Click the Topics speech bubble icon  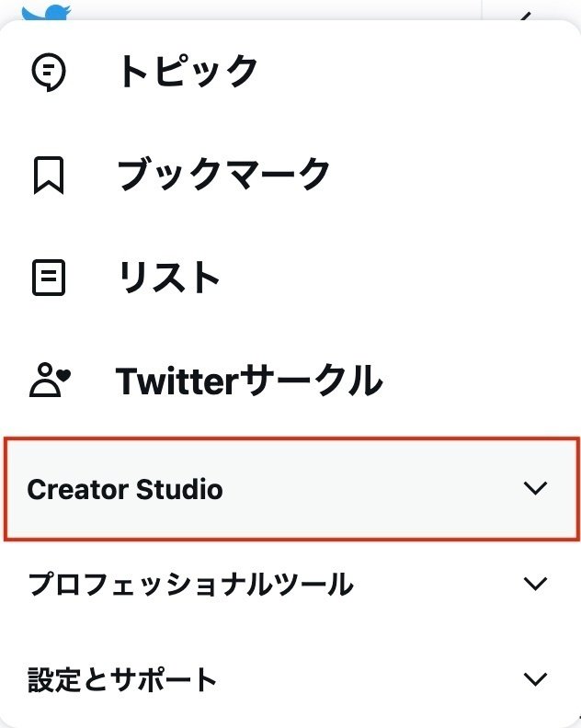point(49,72)
